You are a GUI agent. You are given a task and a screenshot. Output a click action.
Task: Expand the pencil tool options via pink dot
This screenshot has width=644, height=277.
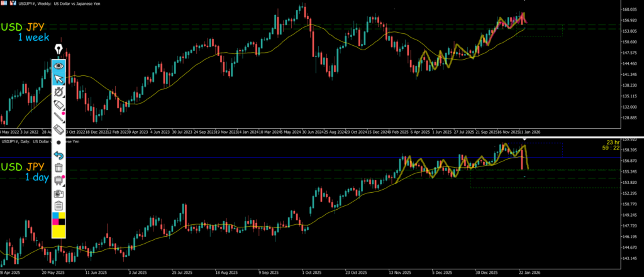64,113
